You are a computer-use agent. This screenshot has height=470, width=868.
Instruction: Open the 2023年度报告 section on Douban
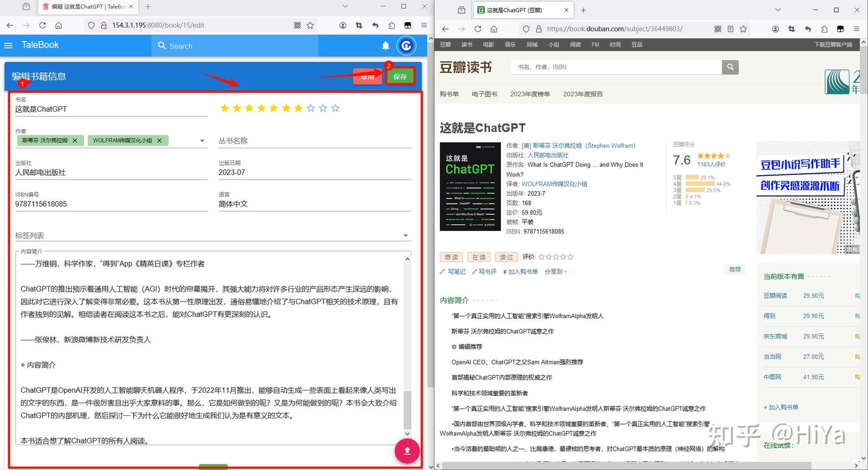(x=583, y=94)
